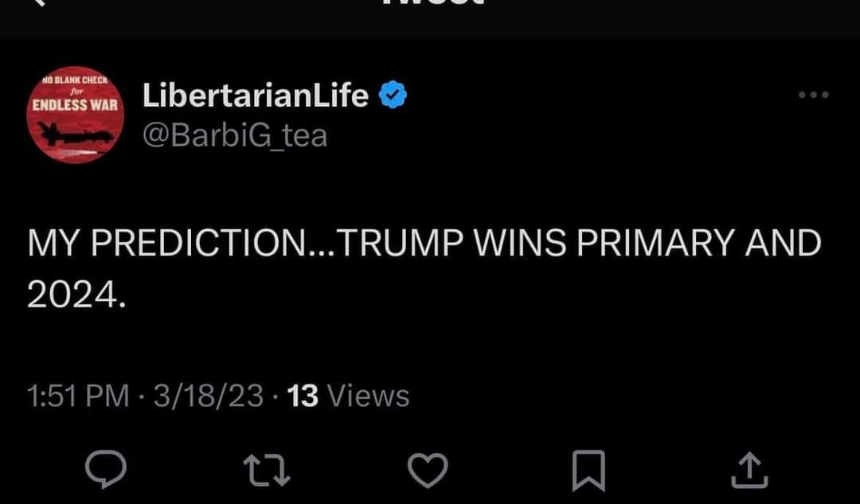860x504 pixels.
Task: Open the red Endless War profile picture
Action: point(75,115)
